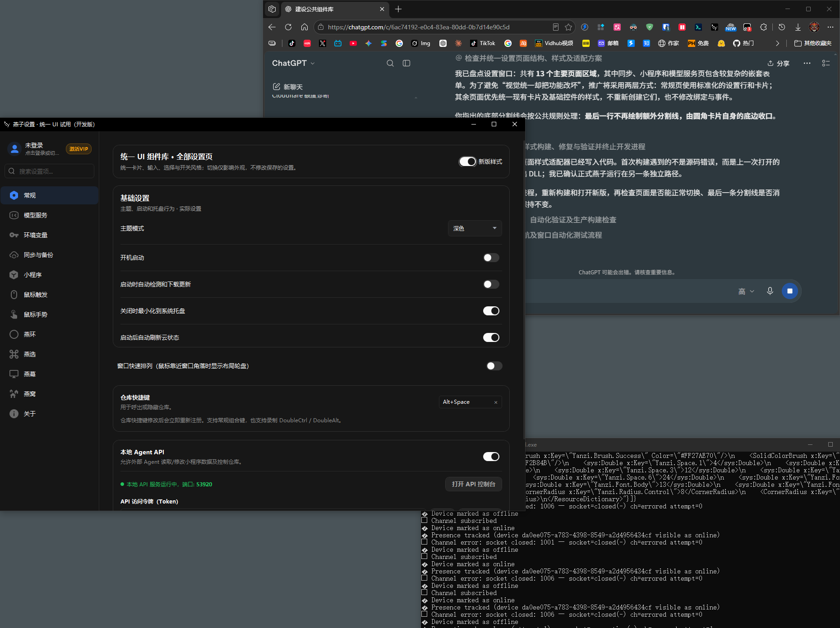Click the 搜索设置项 search field
840x628 pixels.
click(50, 171)
